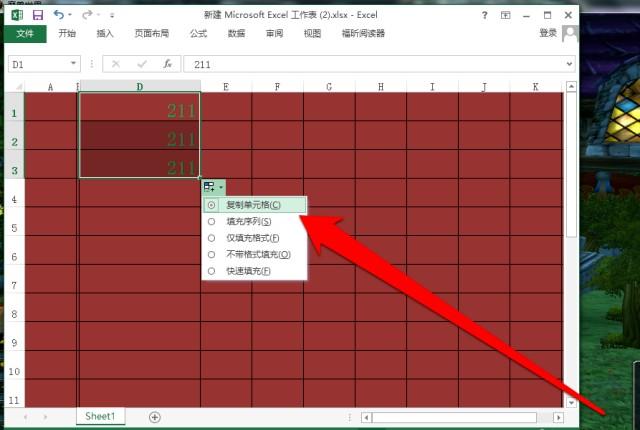Undo the last action
Screen dimensions: 640x430
tap(58, 15)
